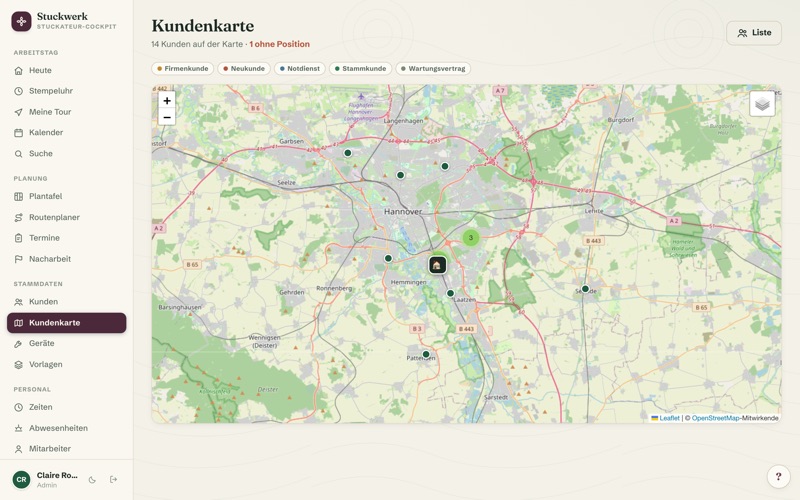Click customer marker near Pattensen

[426, 355]
